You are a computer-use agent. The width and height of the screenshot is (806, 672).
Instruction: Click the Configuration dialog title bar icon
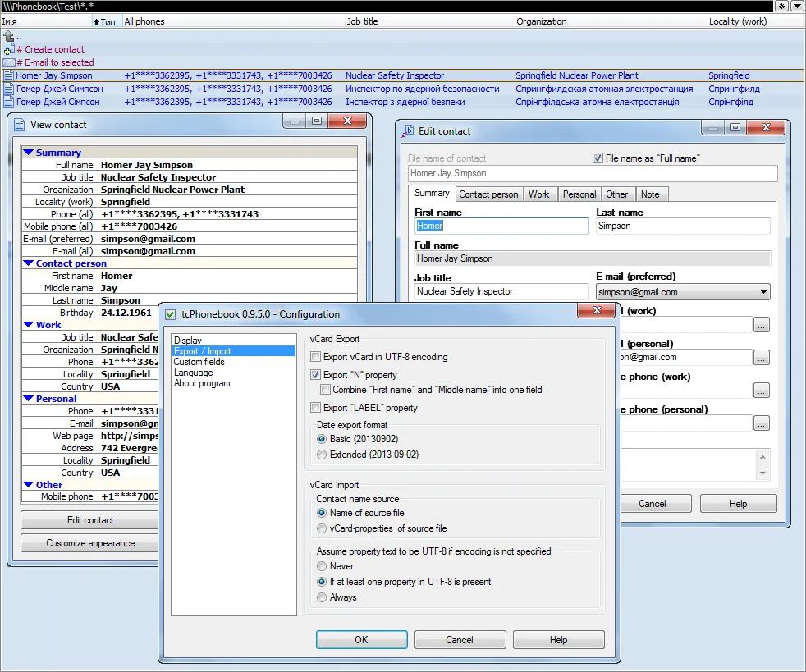tap(171, 314)
